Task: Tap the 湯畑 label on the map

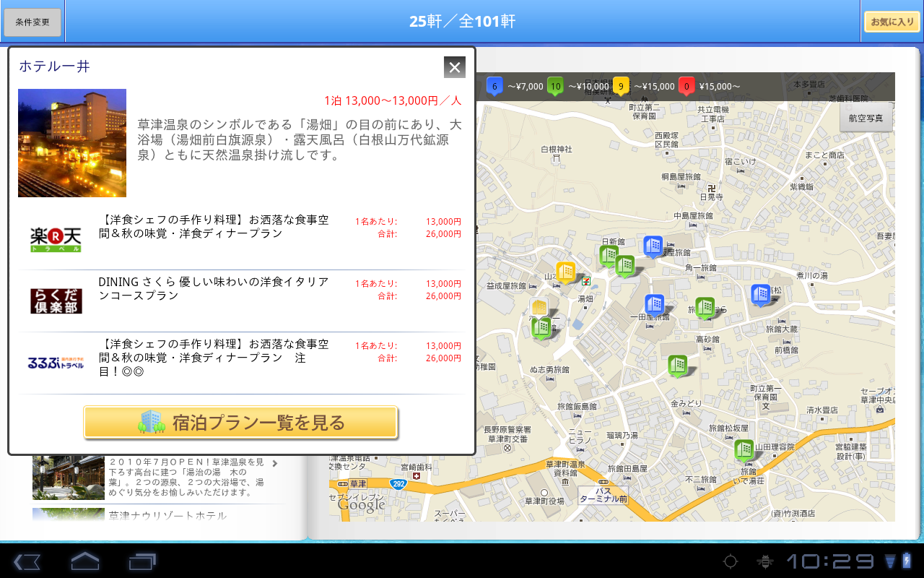Action: [x=585, y=298]
